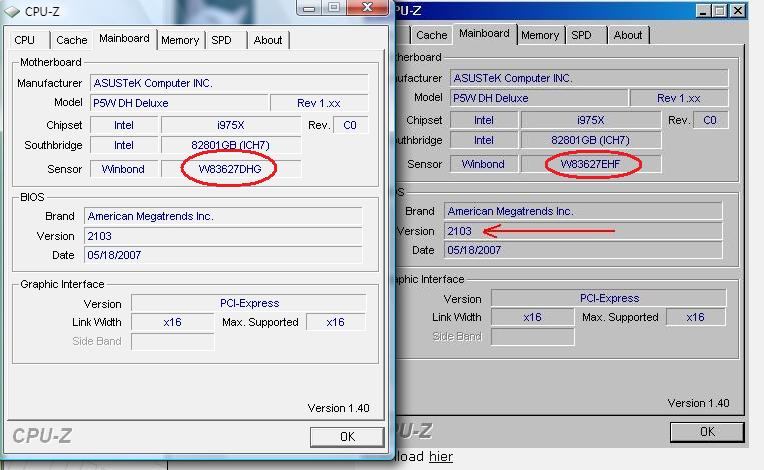Click BIOS Date 05/18/2007 in right window

(583, 250)
